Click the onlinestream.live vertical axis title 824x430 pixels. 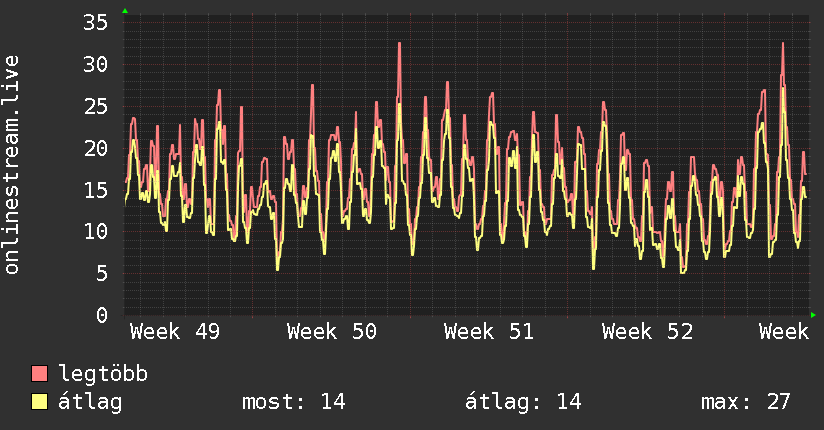click(11, 165)
